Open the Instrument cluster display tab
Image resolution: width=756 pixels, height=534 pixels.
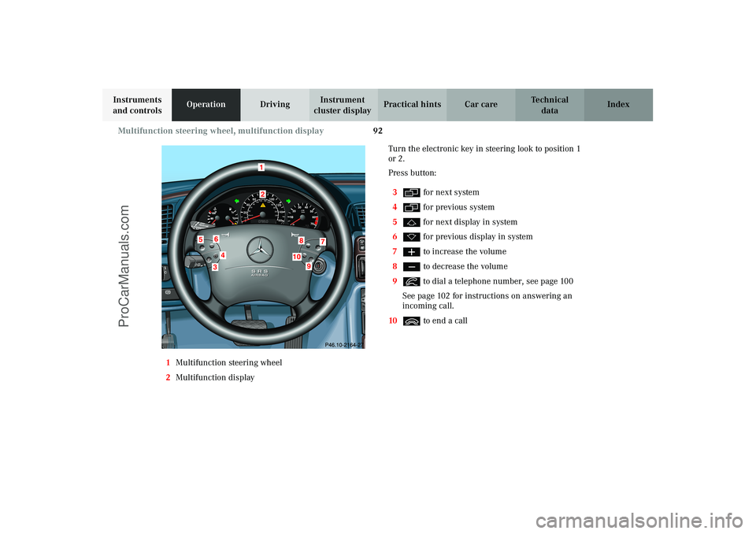click(343, 105)
